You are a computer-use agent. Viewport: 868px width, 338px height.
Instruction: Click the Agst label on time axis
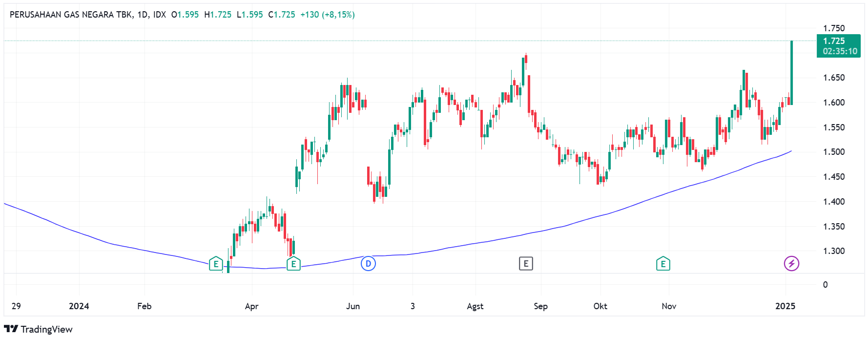(x=475, y=306)
